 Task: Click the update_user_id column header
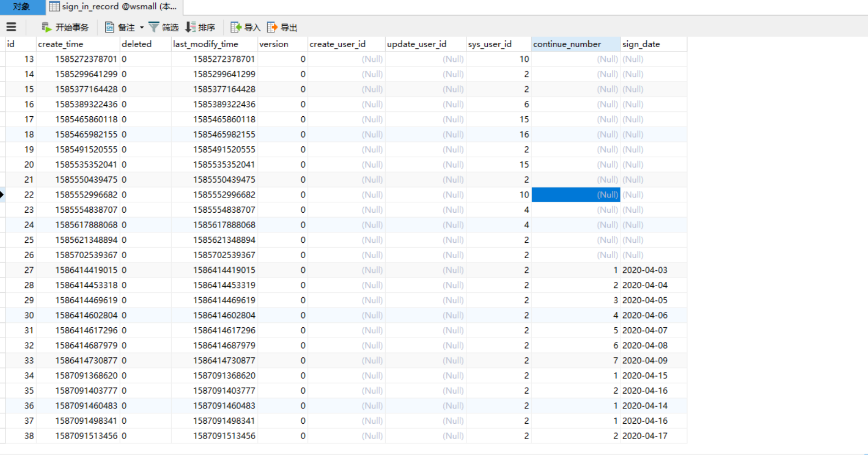[425, 44]
